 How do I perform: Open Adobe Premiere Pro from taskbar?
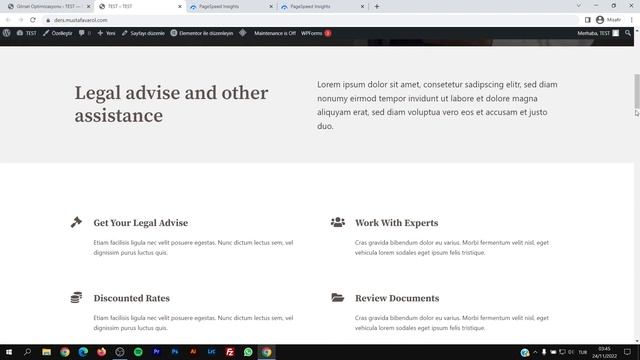click(156, 352)
